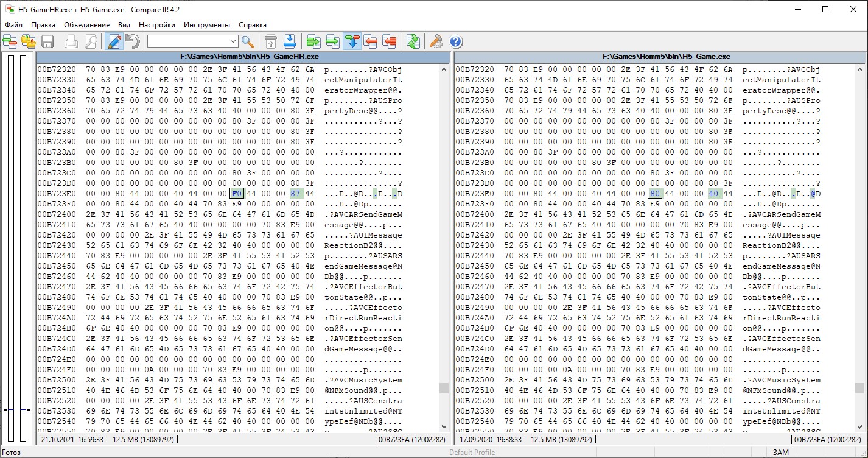Click the green refresh comparison icon
The width and height of the screenshot is (868, 458).
413,41
